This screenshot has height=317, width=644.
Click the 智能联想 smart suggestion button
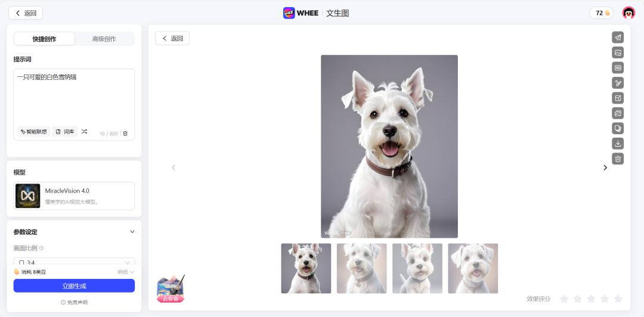(x=33, y=132)
